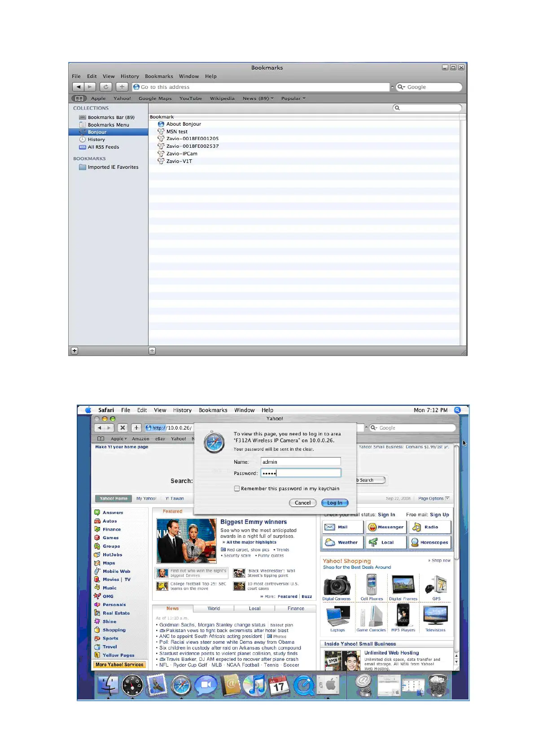
Task: Open MSN test Bonjour entry
Action: tap(177, 132)
